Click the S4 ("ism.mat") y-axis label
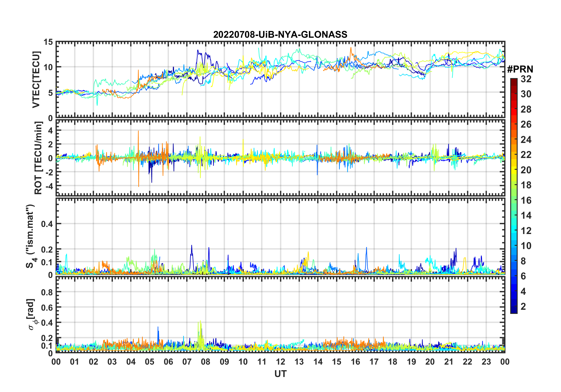The width and height of the screenshot is (561, 392). (x=31, y=236)
